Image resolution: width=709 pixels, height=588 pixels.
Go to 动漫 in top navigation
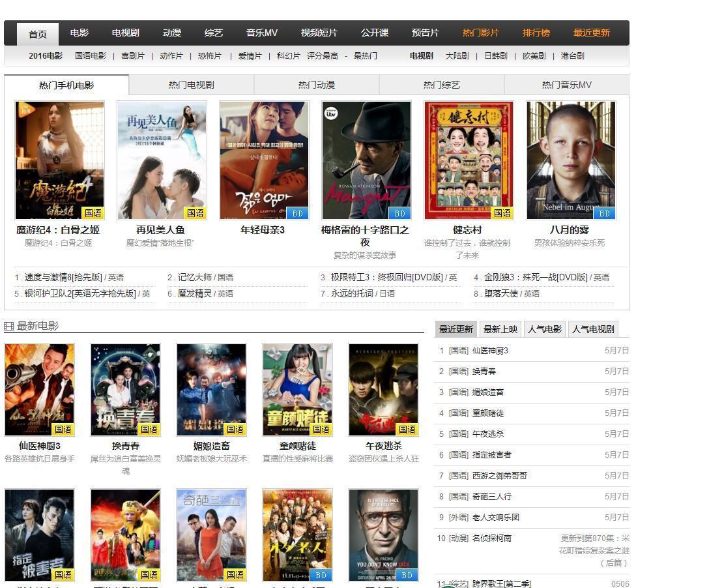[172, 33]
